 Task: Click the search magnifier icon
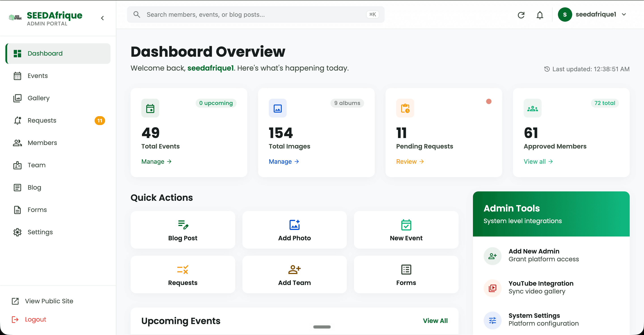(136, 15)
